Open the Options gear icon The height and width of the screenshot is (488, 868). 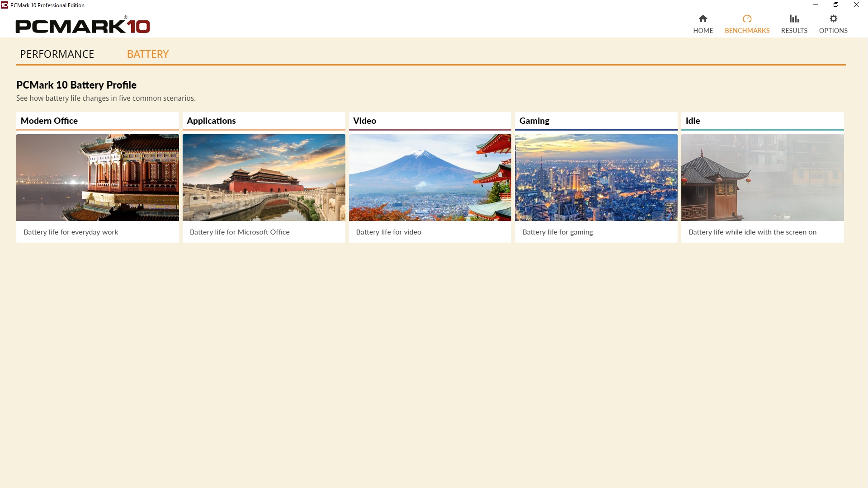pos(833,19)
